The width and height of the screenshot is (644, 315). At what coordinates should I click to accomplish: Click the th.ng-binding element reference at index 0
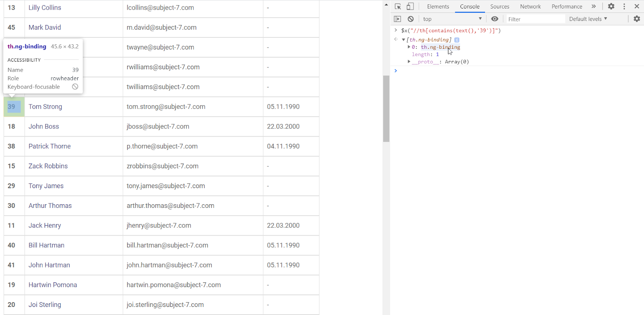click(x=440, y=47)
